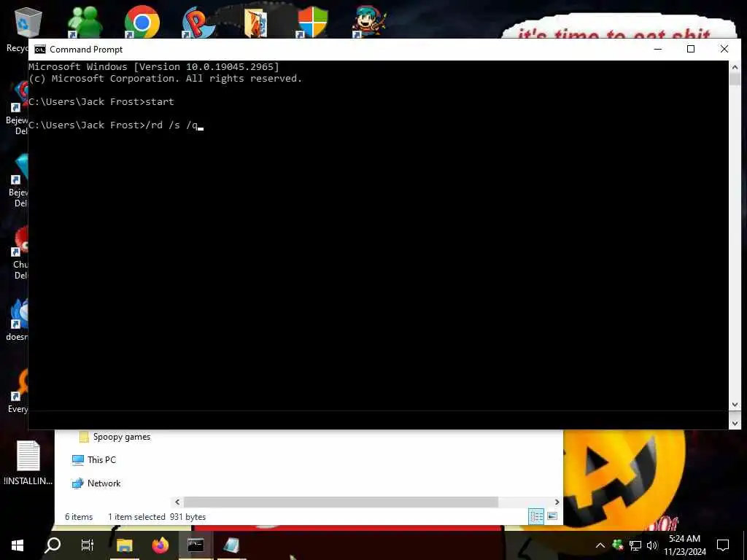Viewport: 747px width, 560px height.
Task: Open Task View from the taskbar
Action: click(x=88, y=545)
